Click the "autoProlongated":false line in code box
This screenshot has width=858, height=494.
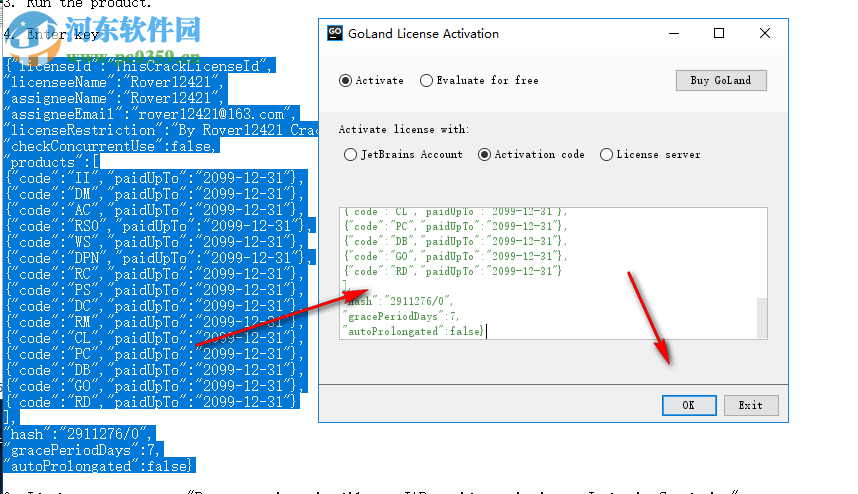tap(413, 331)
